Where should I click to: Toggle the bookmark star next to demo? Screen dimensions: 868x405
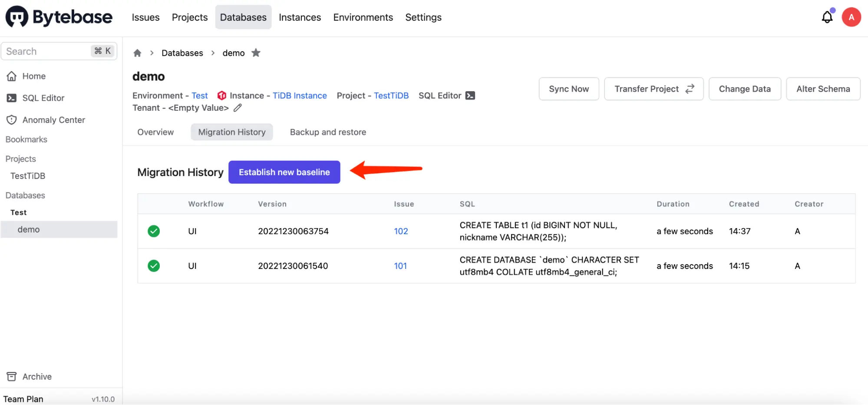pos(256,53)
